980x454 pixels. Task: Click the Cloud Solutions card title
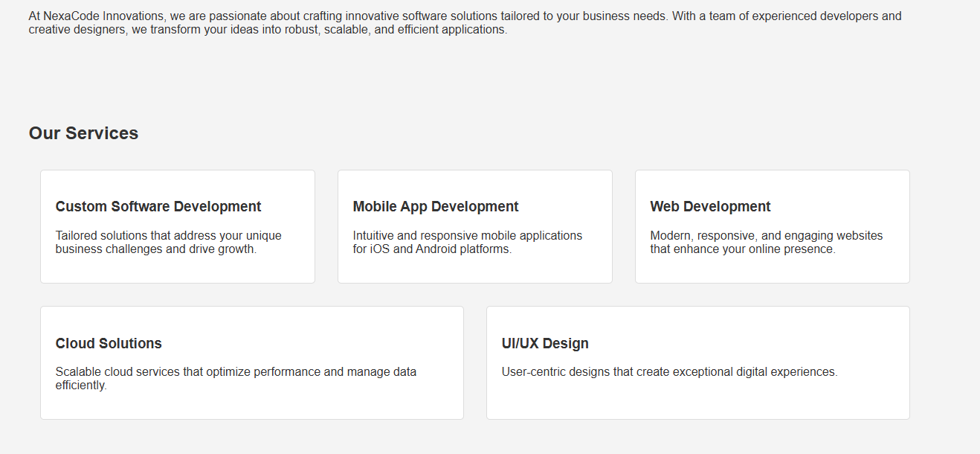(109, 343)
